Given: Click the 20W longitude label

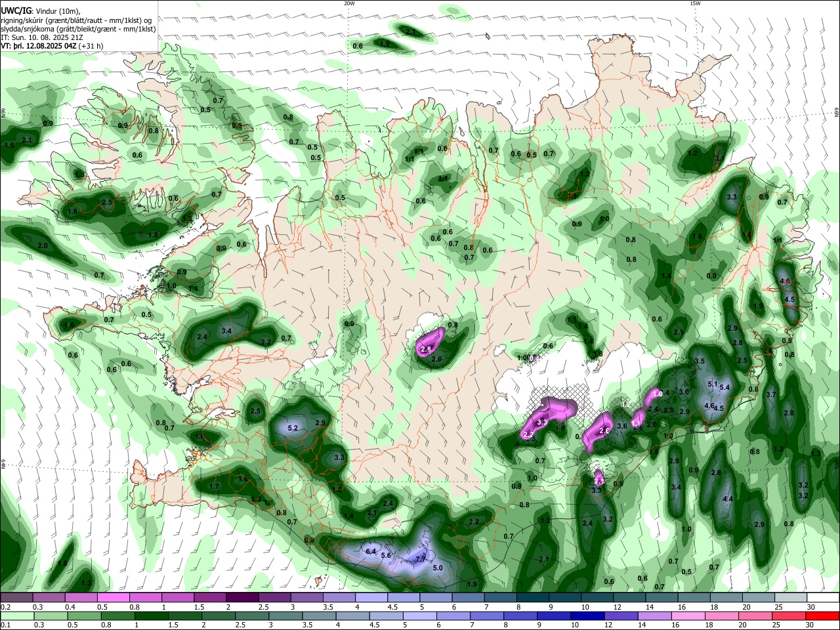Looking at the screenshot, I should tap(349, 3).
